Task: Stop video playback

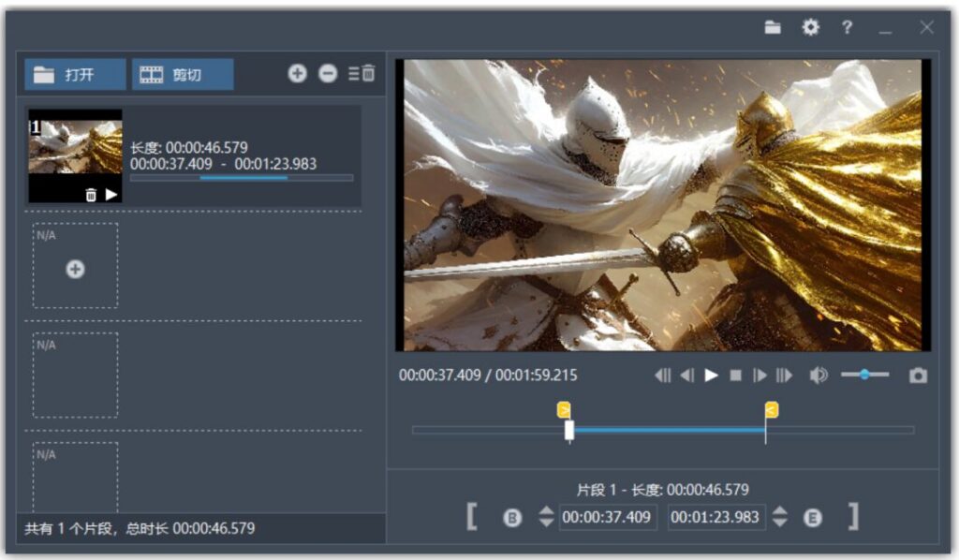Action: [x=736, y=376]
